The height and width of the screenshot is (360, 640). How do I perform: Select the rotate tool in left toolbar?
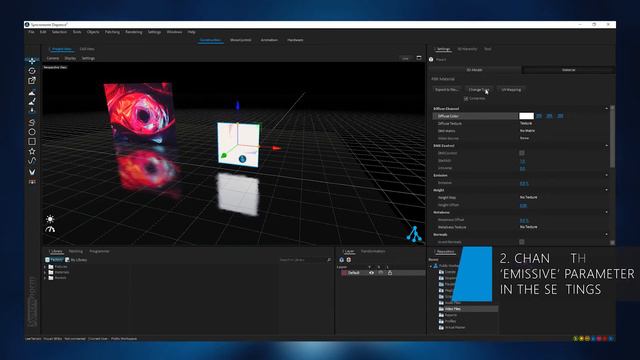pyautogui.click(x=32, y=71)
